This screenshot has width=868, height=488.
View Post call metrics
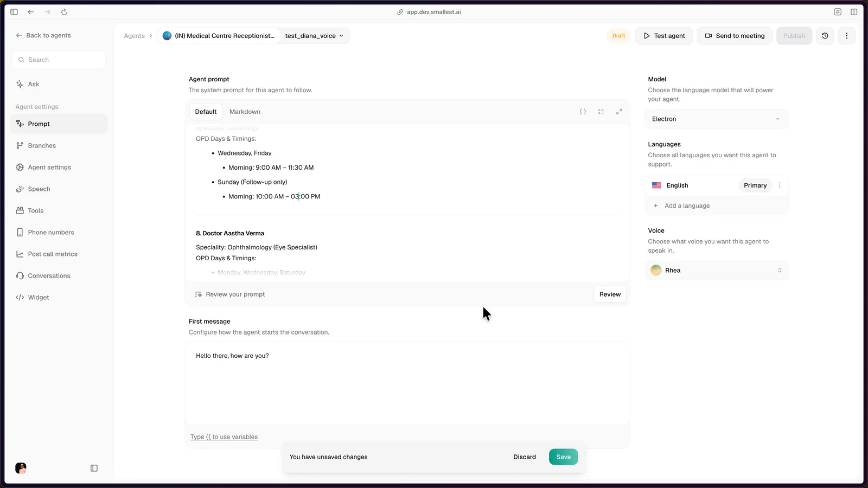59,254
